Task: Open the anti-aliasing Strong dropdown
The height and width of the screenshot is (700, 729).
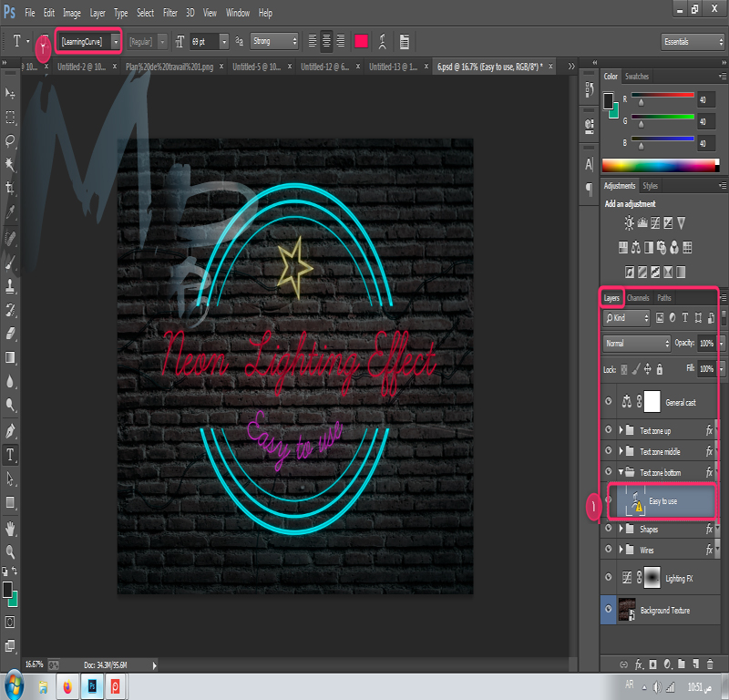Action: click(x=274, y=41)
